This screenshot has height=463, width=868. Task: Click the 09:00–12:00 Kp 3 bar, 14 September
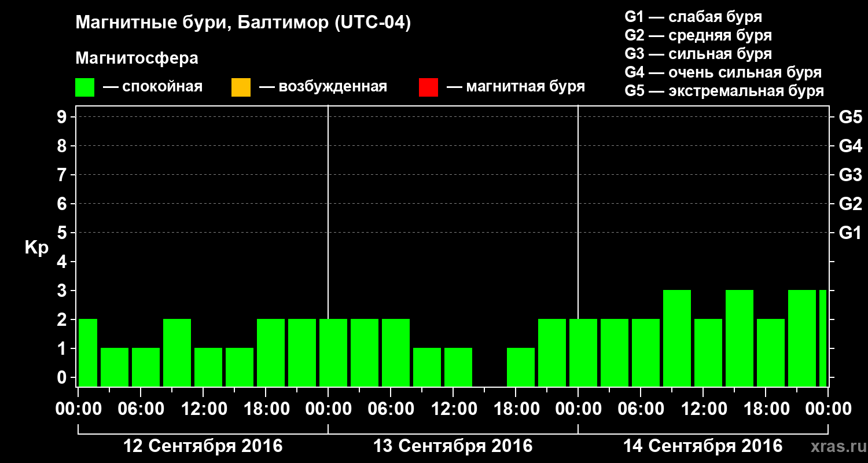(677, 338)
